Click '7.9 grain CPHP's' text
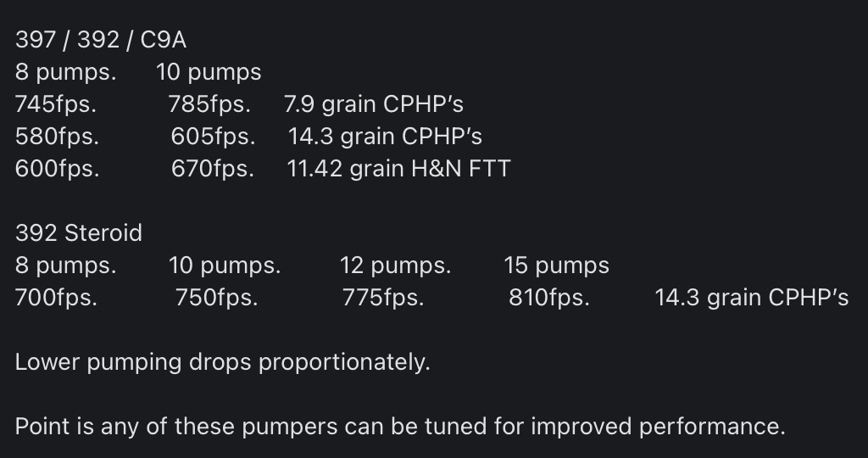The width and height of the screenshot is (868, 458). click(374, 104)
